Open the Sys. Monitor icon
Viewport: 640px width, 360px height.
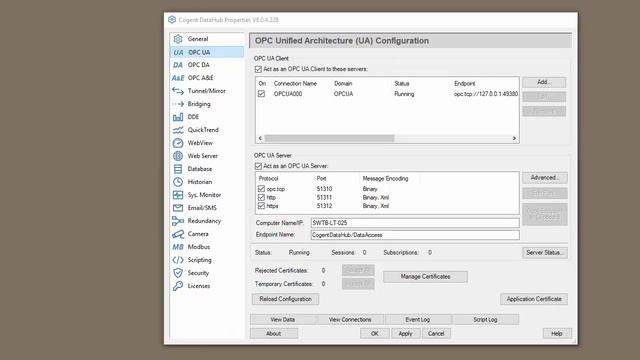tap(178, 195)
